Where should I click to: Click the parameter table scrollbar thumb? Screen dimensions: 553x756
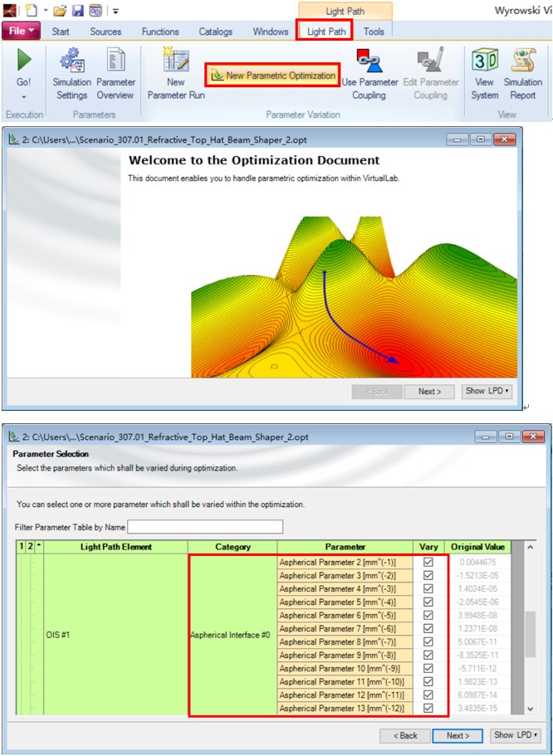click(530, 634)
